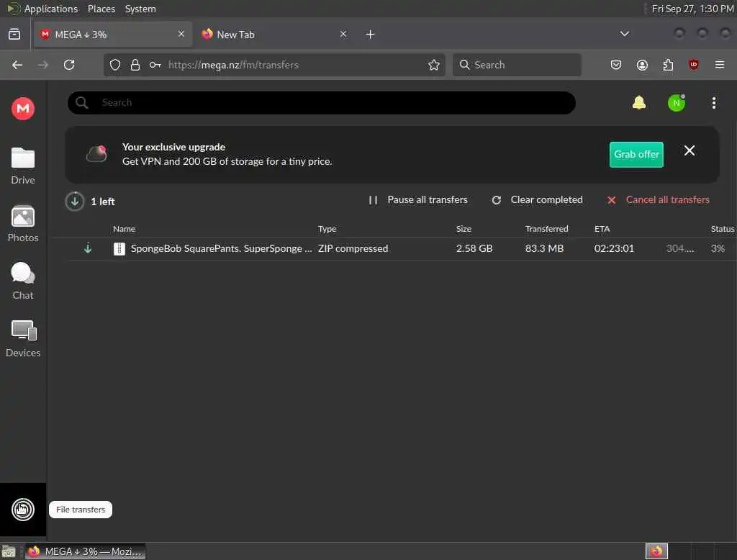Click the magnifier icon in MEGA search

click(x=82, y=102)
